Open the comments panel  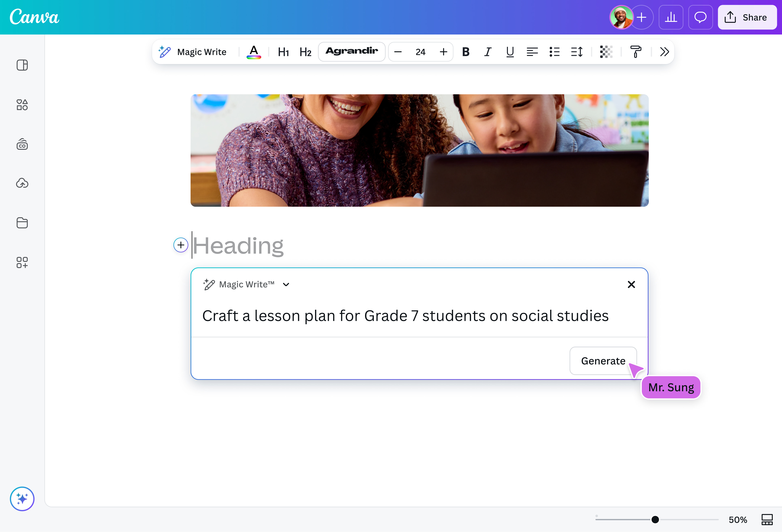[701, 17]
